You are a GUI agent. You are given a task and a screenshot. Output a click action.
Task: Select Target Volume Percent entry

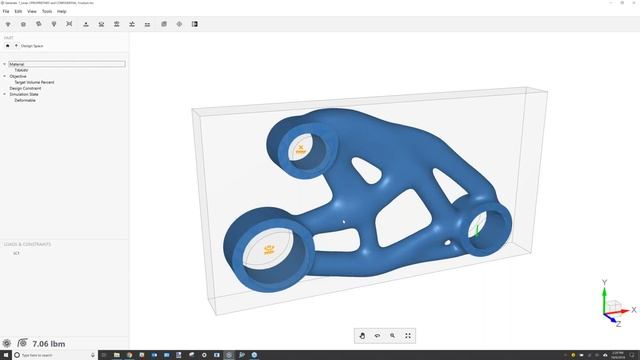click(x=34, y=82)
